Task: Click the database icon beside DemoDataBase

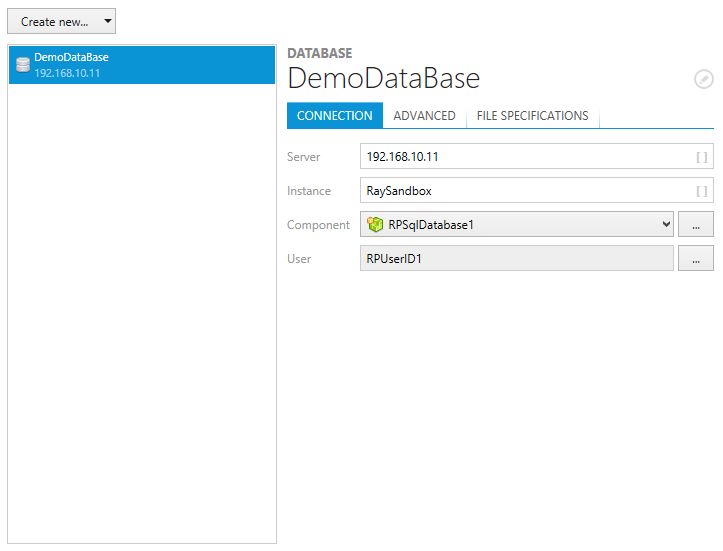Action: 22,65
